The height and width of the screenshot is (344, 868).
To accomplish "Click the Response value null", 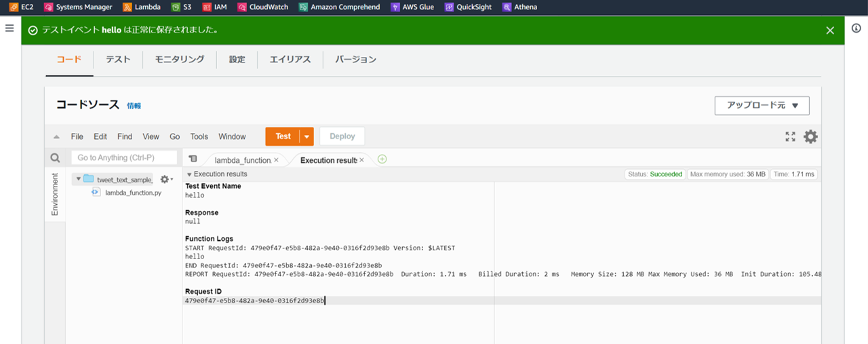I will click(x=193, y=221).
